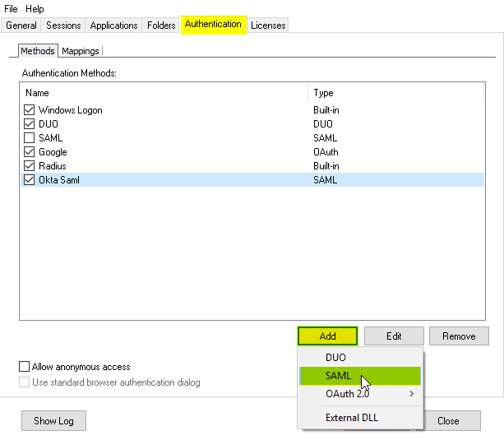Uncheck the Google method checkbox
Image resolution: width=504 pixels, height=440 pixels.
(30, 152)
